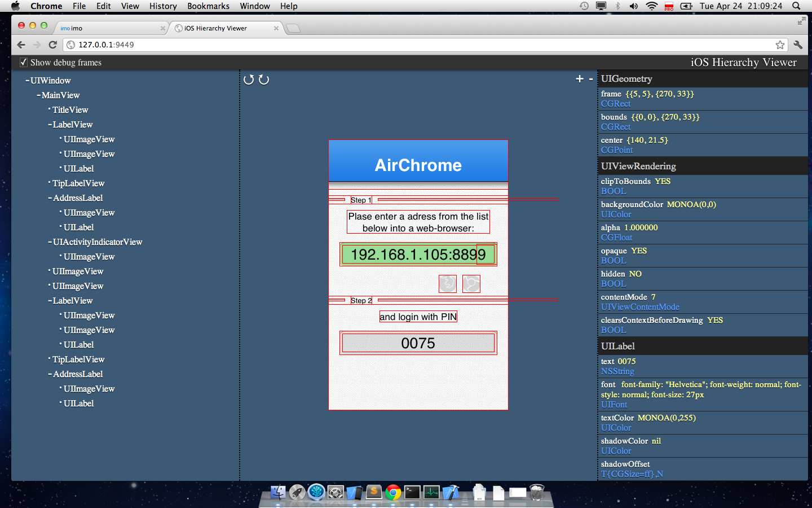Select the AirChrome title in the preview
The width and height of the screenshot is (812, 508).
pos(418,165)
